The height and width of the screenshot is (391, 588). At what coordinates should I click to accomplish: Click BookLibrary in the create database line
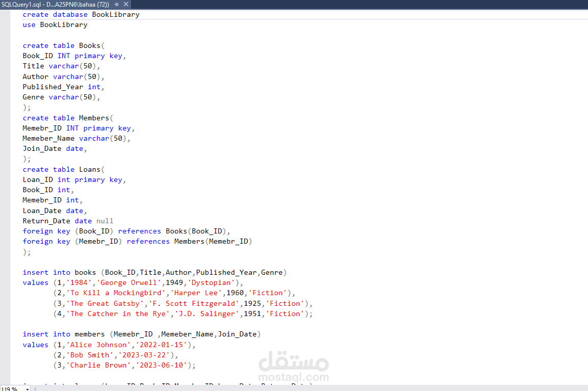click(116, 15)
